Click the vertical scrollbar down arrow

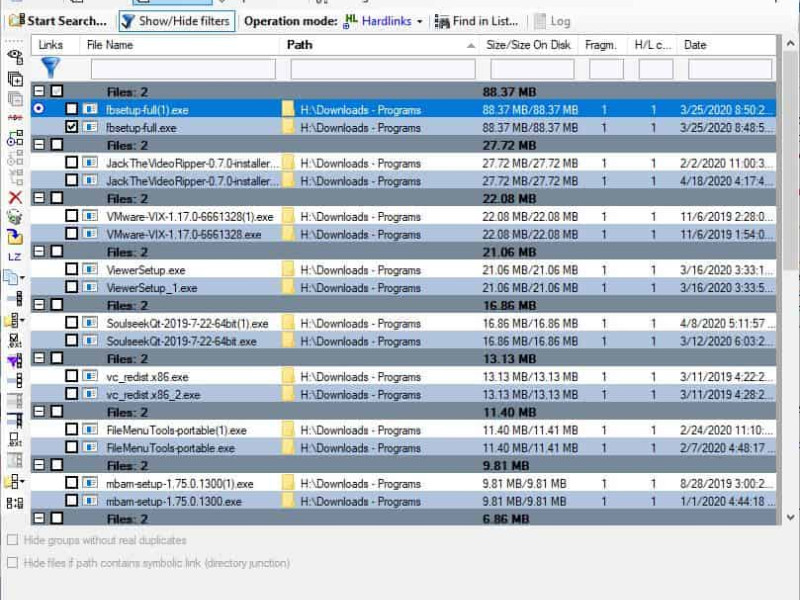pyautogui.click(x=790, y=517)
